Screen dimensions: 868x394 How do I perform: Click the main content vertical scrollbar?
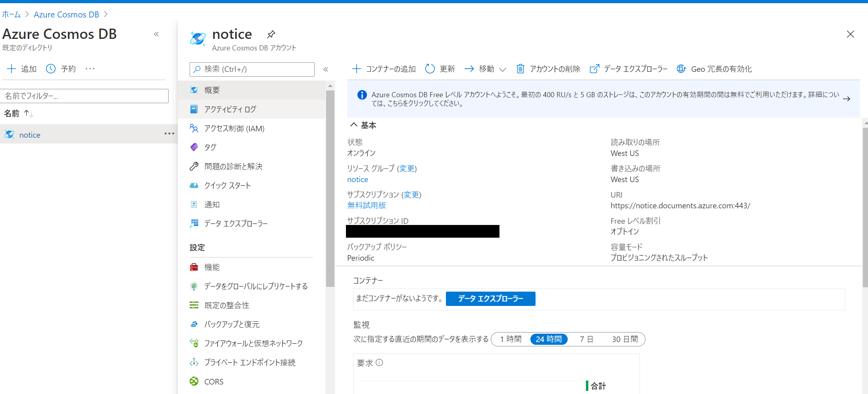(865, 207)
